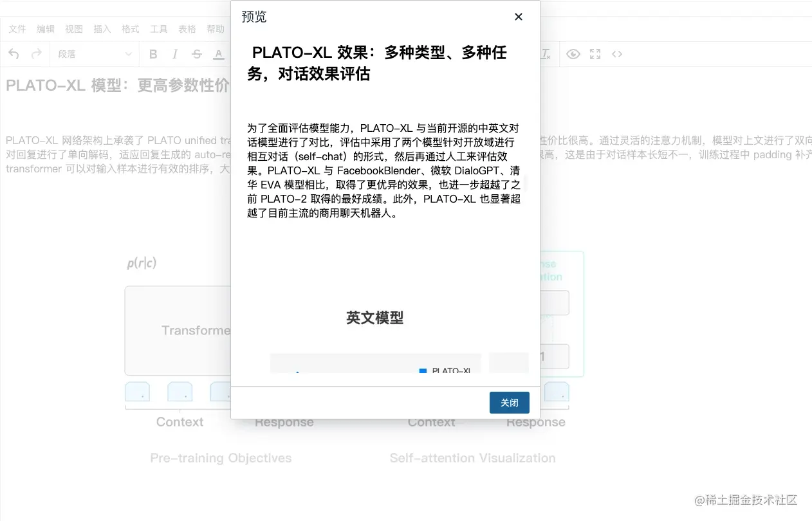Open the 文件 menu in the editor
This screenshot has height=521, width=812.
click(17, 29)
